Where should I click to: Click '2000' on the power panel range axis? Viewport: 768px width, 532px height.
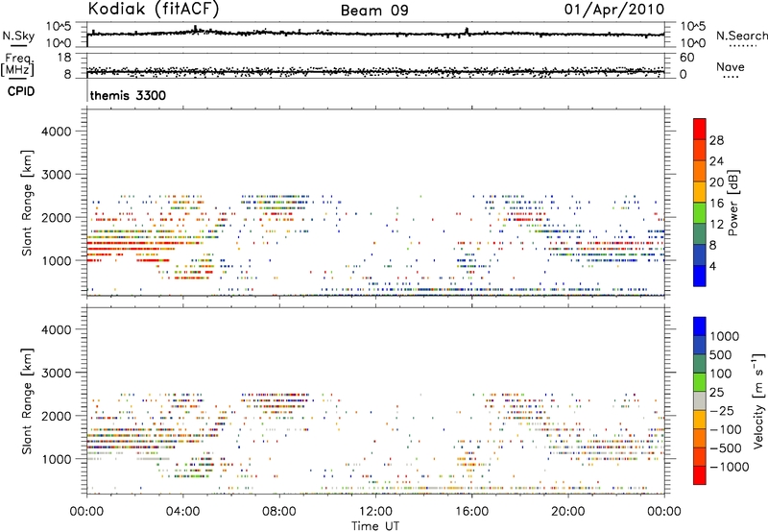pos(56,217)
